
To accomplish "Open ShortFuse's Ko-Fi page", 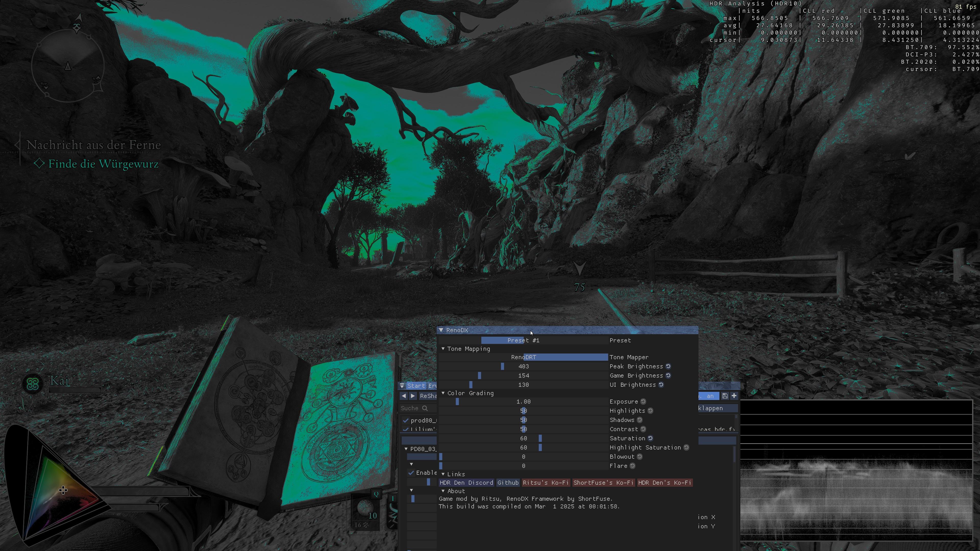I will [x=603, y=483].
